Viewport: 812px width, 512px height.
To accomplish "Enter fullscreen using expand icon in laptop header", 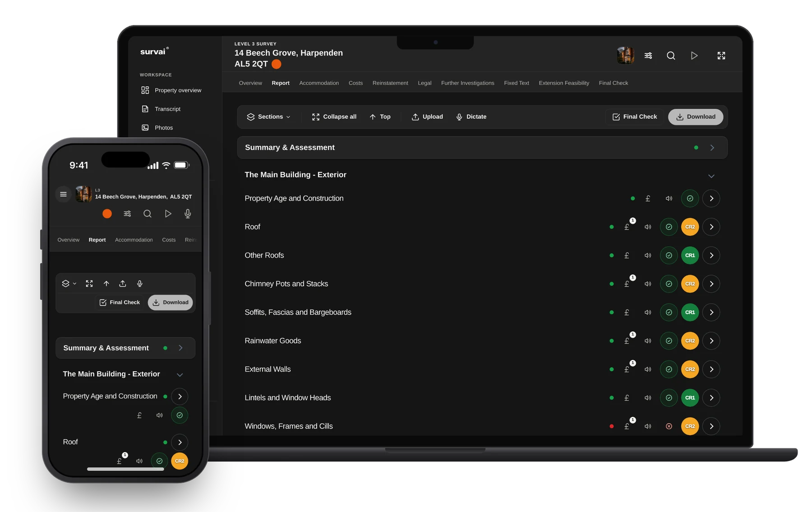I will (x=721, y=56).
